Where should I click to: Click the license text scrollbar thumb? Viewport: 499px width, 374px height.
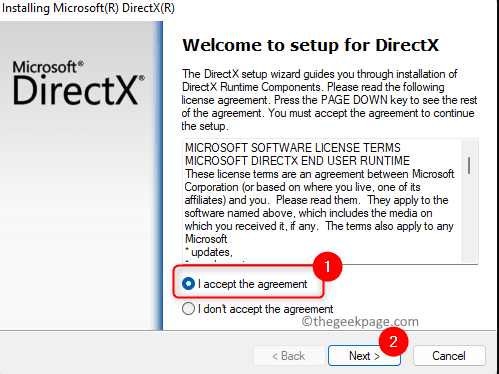(469, 166)
